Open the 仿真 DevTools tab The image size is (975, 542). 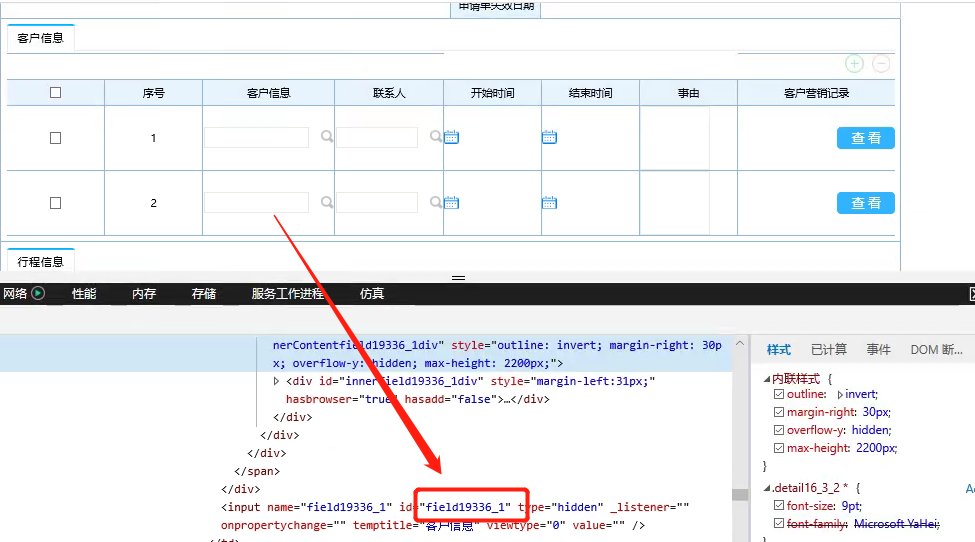point(372,293)
